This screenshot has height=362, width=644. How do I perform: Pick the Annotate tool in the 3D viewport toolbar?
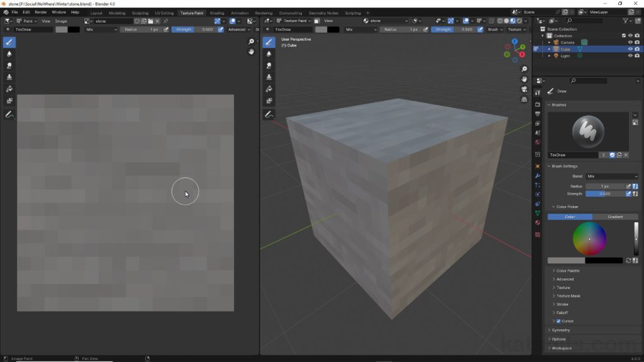click(269, 114)
